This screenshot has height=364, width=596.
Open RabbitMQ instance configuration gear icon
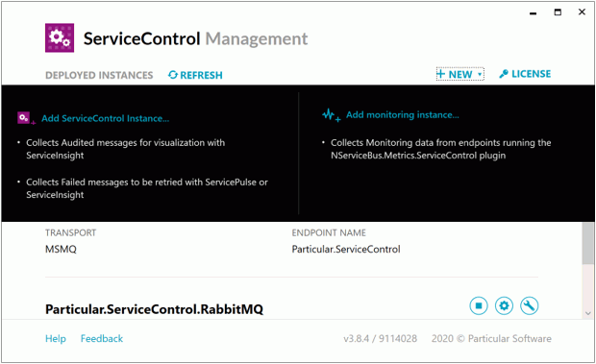click(504, 305)
